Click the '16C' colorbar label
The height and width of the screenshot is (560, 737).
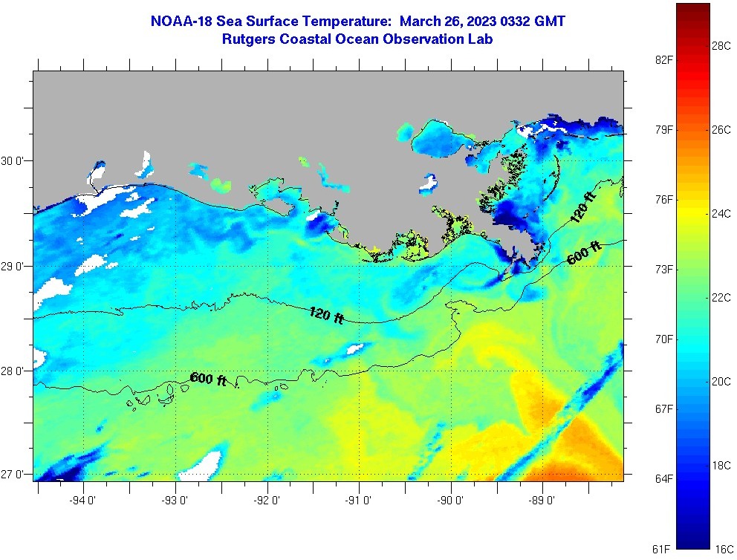coord(724,549)
